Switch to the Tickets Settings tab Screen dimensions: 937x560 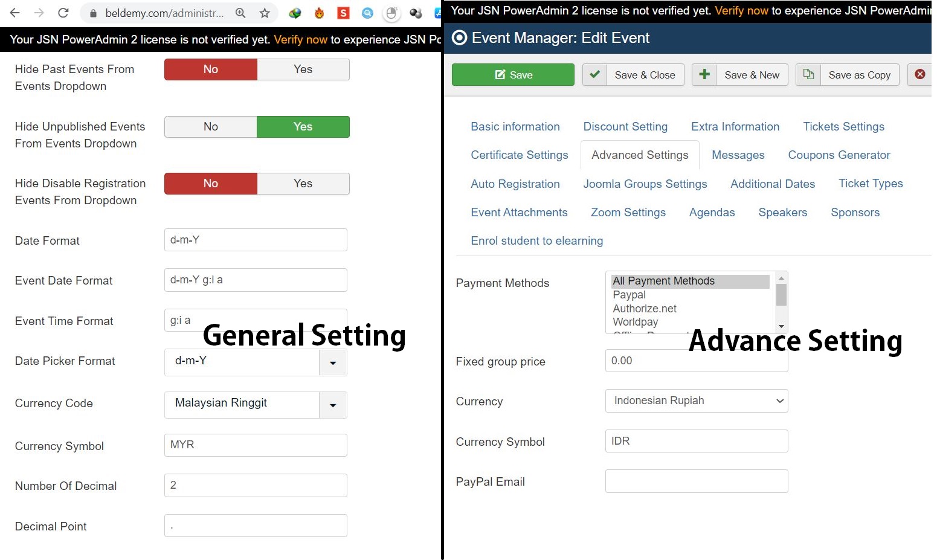coord(843,127)
